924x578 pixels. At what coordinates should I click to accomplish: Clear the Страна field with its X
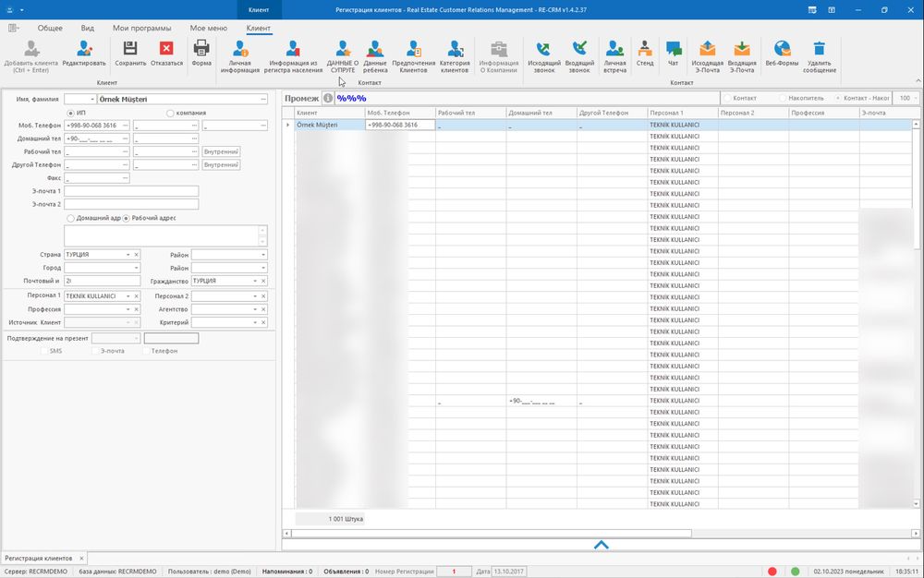[137, 255]
